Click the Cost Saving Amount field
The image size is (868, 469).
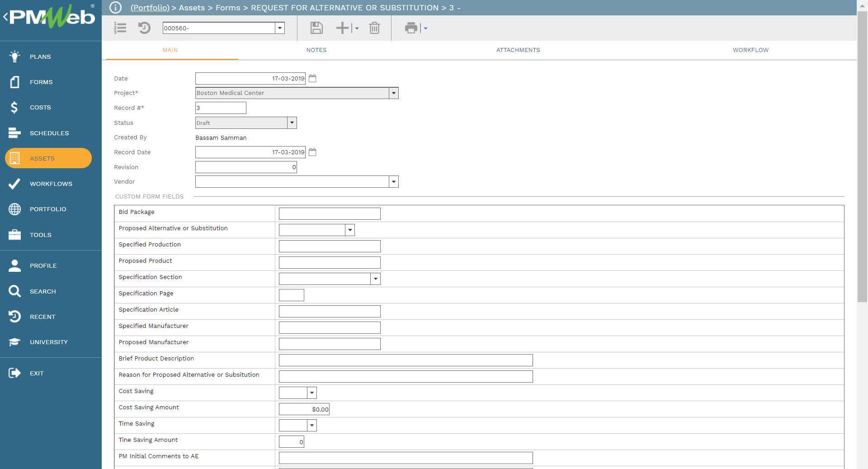[x=304, y=409]
